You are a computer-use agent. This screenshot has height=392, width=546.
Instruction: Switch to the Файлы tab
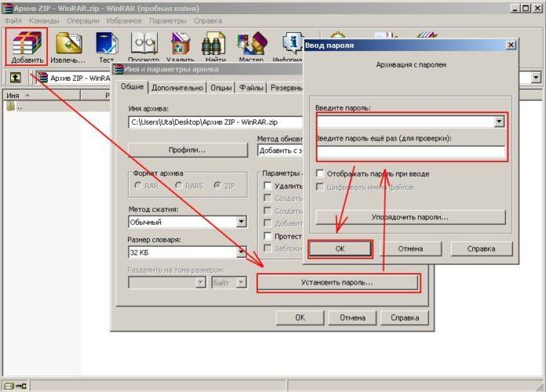251,88
